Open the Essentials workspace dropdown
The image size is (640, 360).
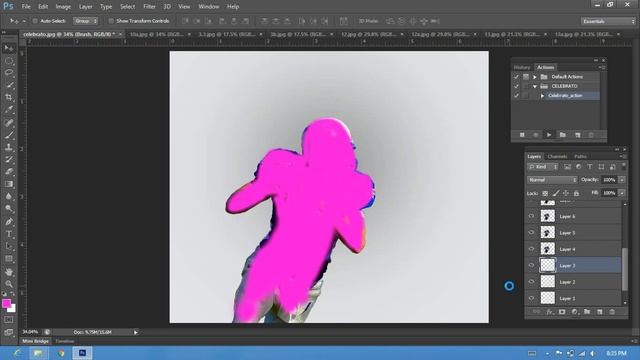(x=608, y=21)
